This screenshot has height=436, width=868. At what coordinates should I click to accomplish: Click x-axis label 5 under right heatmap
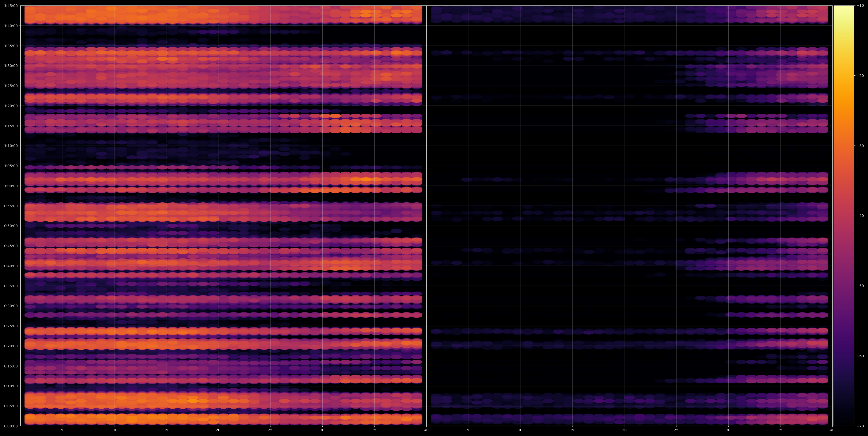point(468,430)
